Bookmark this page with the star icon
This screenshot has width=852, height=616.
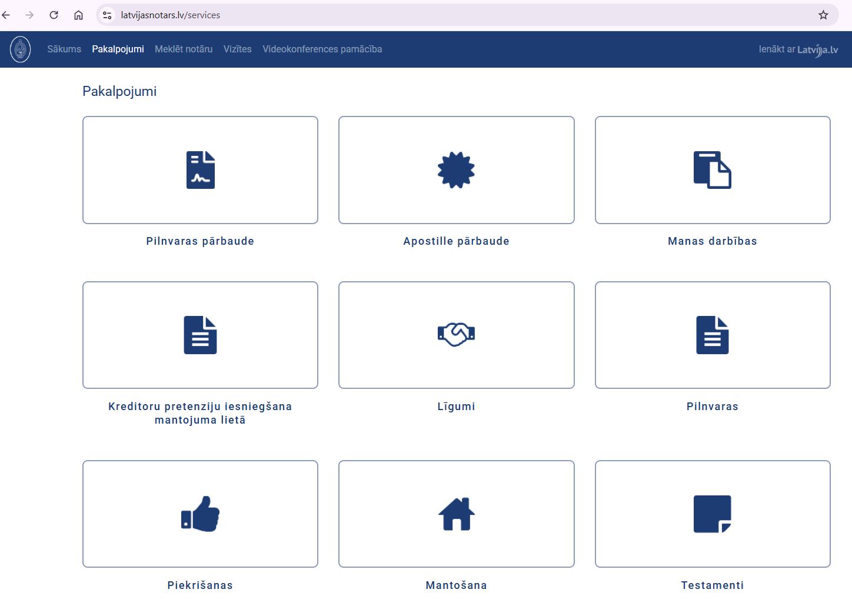(823, 15)
